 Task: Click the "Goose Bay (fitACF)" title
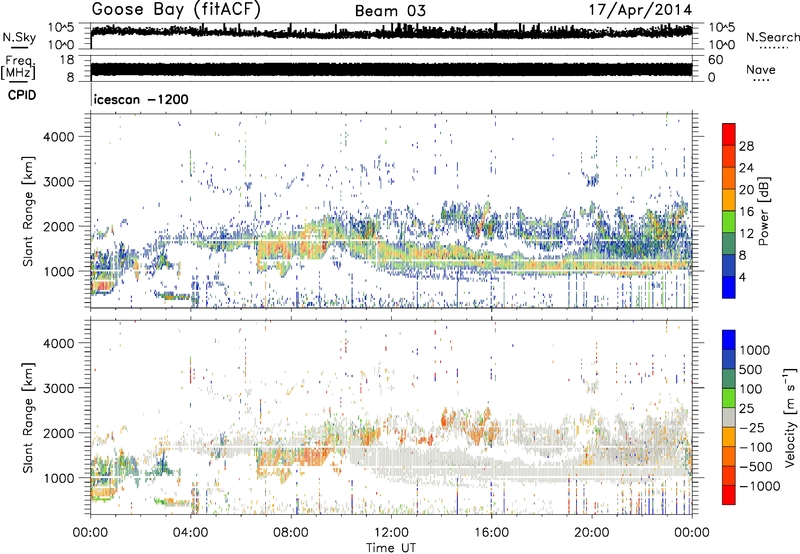point(176,9)
